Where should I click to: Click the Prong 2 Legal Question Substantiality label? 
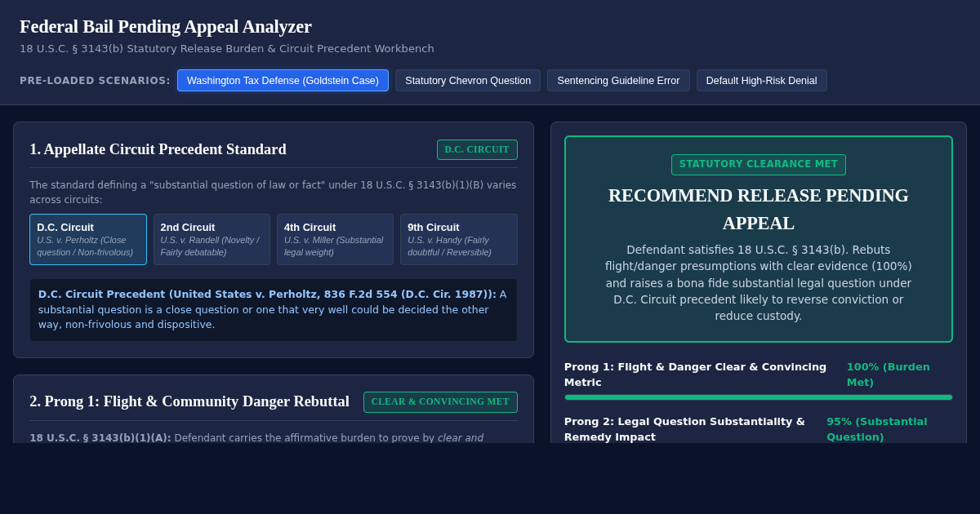(x=684, y=429)
